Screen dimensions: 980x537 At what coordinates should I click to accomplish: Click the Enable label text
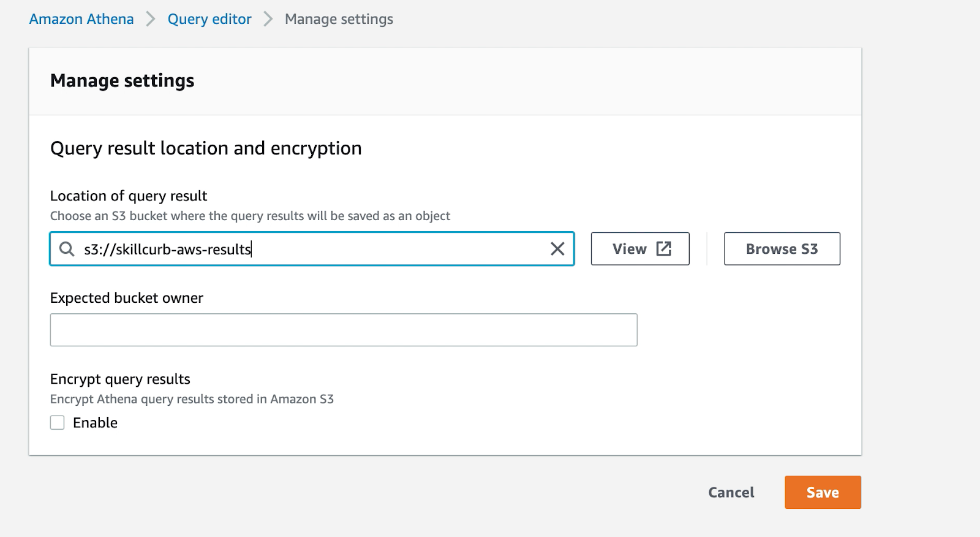95,423
